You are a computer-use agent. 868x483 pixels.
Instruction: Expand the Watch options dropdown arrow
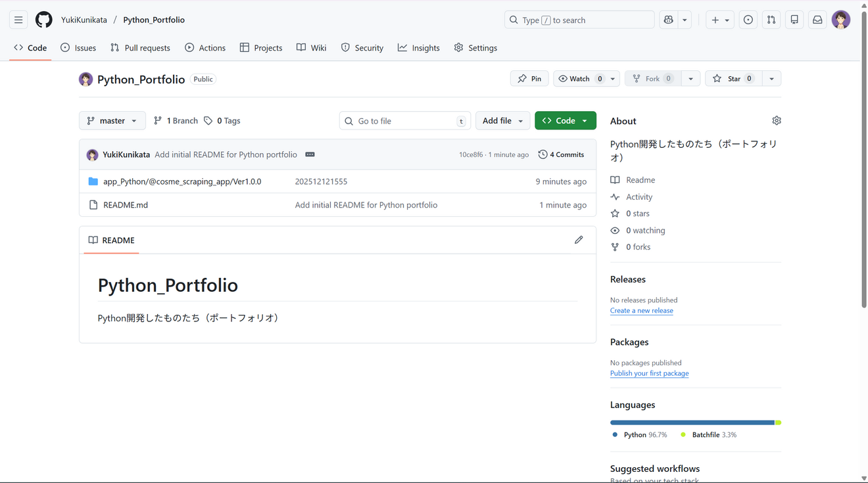coord(613,79)
